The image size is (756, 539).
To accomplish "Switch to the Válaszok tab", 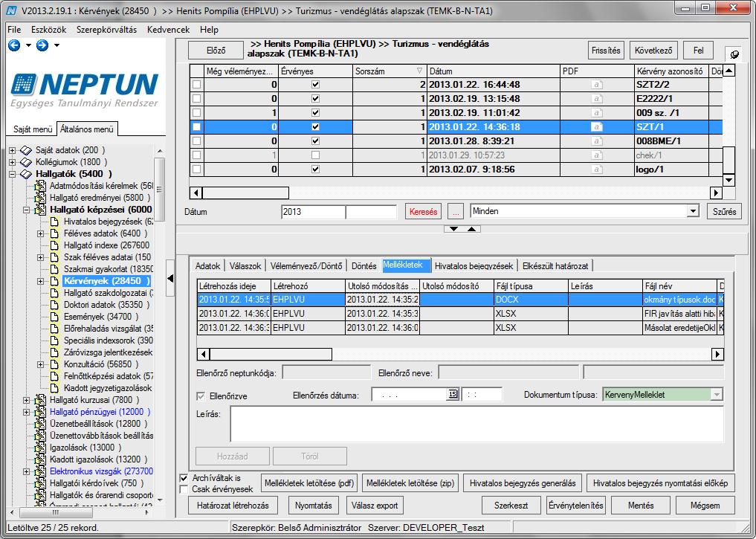I will 245,265.
